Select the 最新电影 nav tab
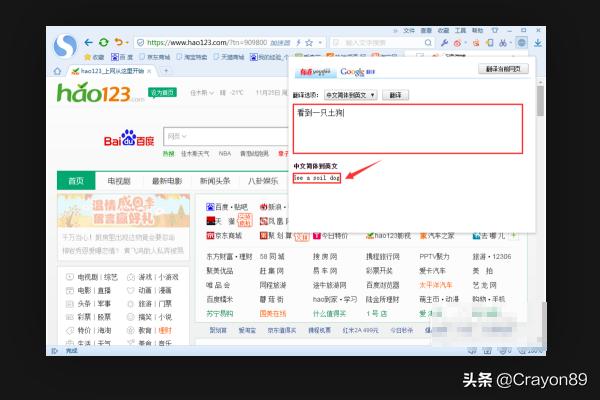The width and height of the screenshot is (600, 400). [x=167, y=181]
